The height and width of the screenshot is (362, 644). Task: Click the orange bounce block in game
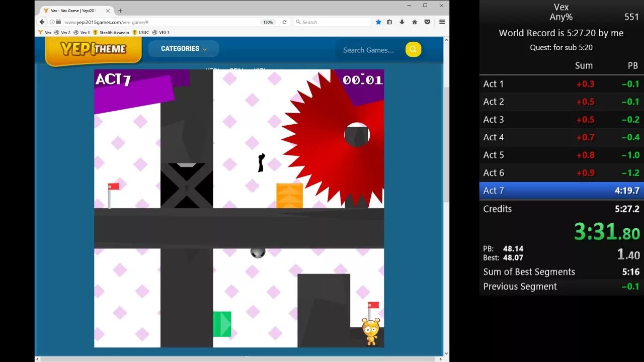pyautogui.click(x=289, y=196)
